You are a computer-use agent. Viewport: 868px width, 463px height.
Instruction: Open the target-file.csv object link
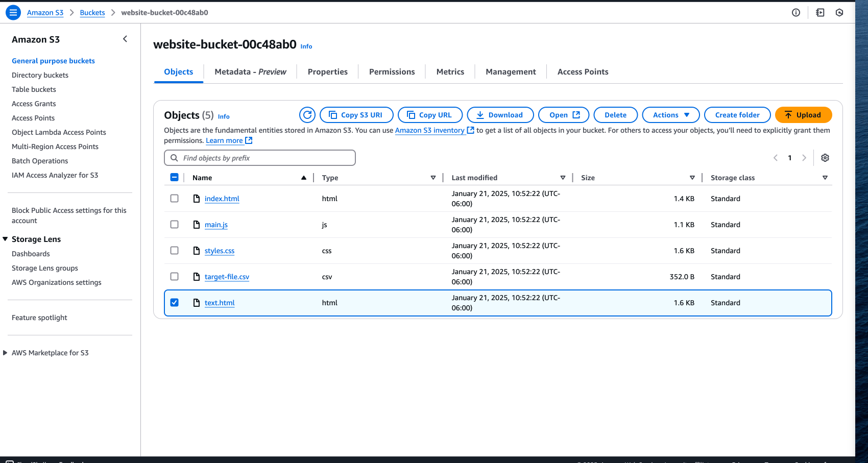coord(227,277)
